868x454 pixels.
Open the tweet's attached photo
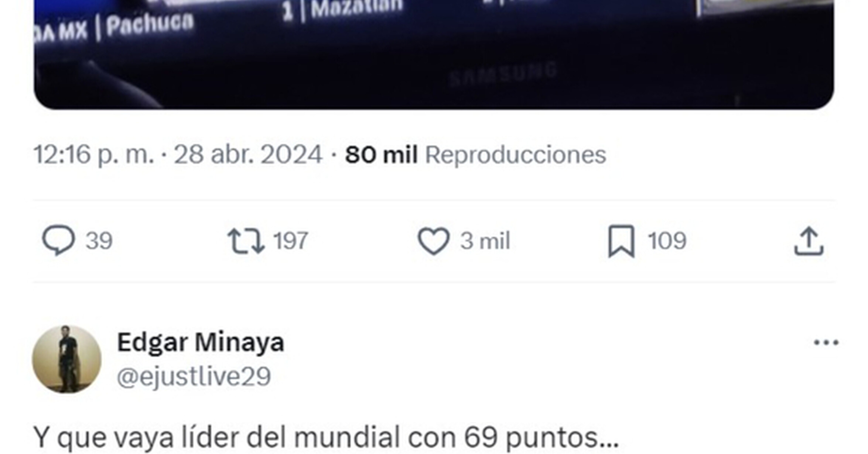point(434,55)
